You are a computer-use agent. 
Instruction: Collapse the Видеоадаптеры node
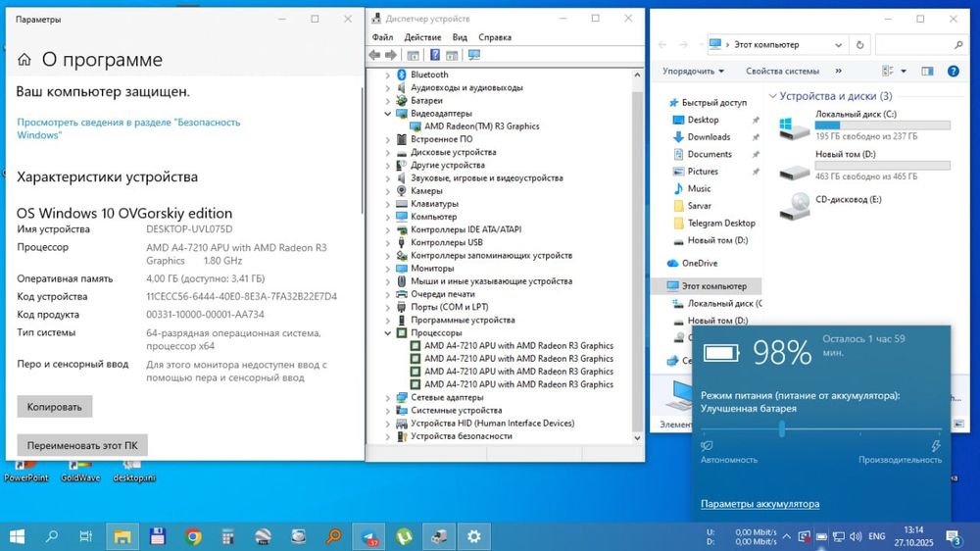pos(387,113)
